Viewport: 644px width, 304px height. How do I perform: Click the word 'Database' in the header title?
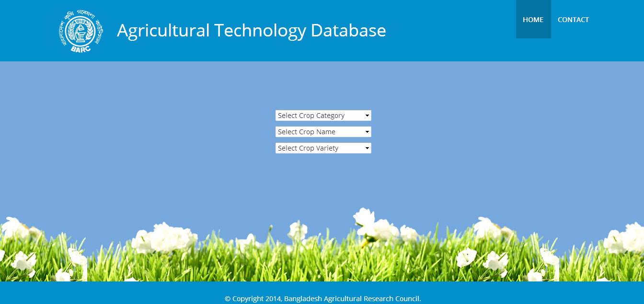point(348,30)
